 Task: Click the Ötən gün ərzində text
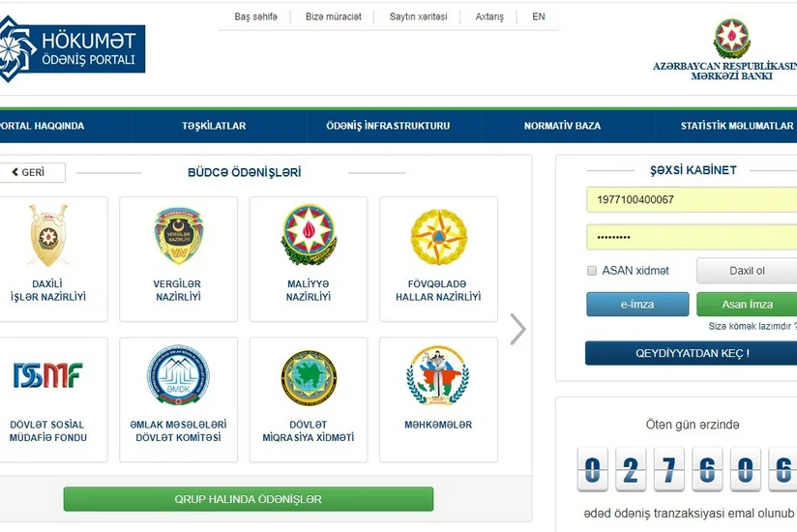[693, 425]
